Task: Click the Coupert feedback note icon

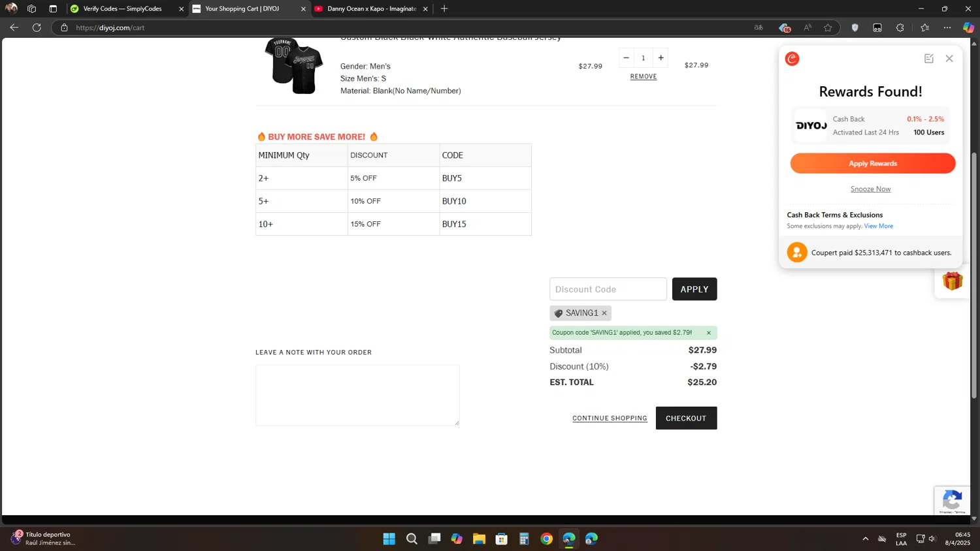Action: click(x=928, y=59)
